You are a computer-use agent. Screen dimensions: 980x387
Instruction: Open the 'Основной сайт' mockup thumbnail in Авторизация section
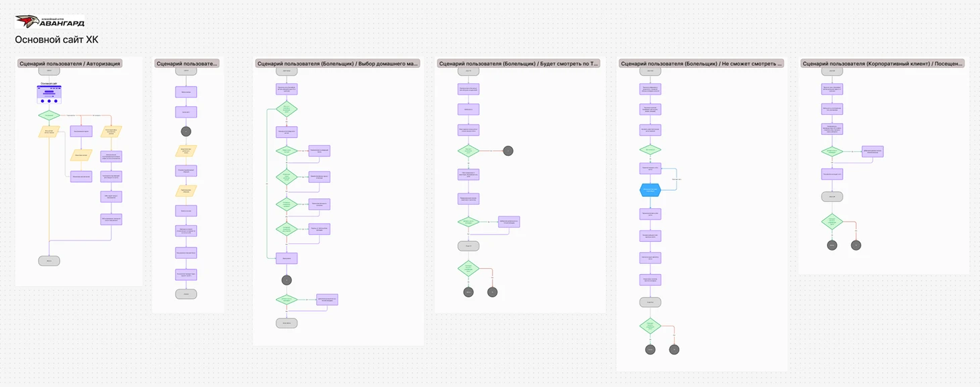(49, 94)
